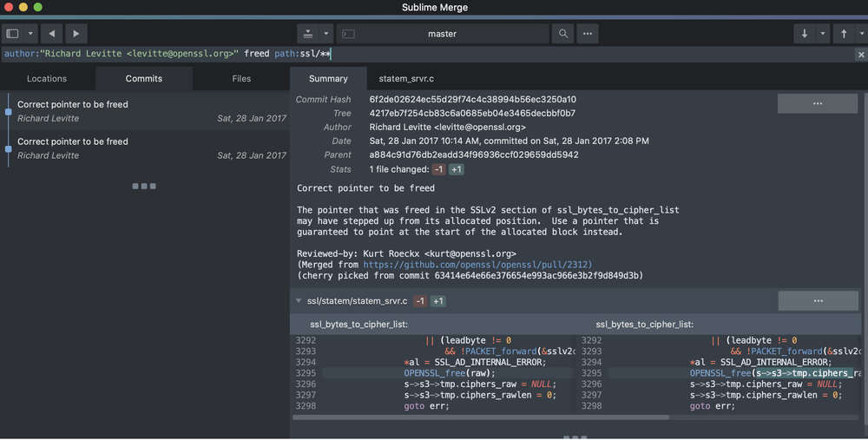This screenshot has height=440, width=868.
Task: Open the statem_srvr.c tab
Action: 406,78
